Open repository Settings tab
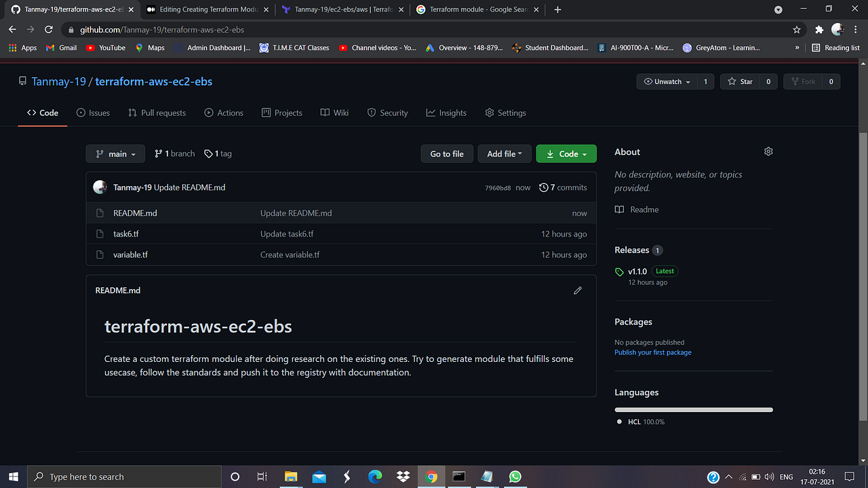The width and height of the screenshot is (868, 488). (505, 113)
